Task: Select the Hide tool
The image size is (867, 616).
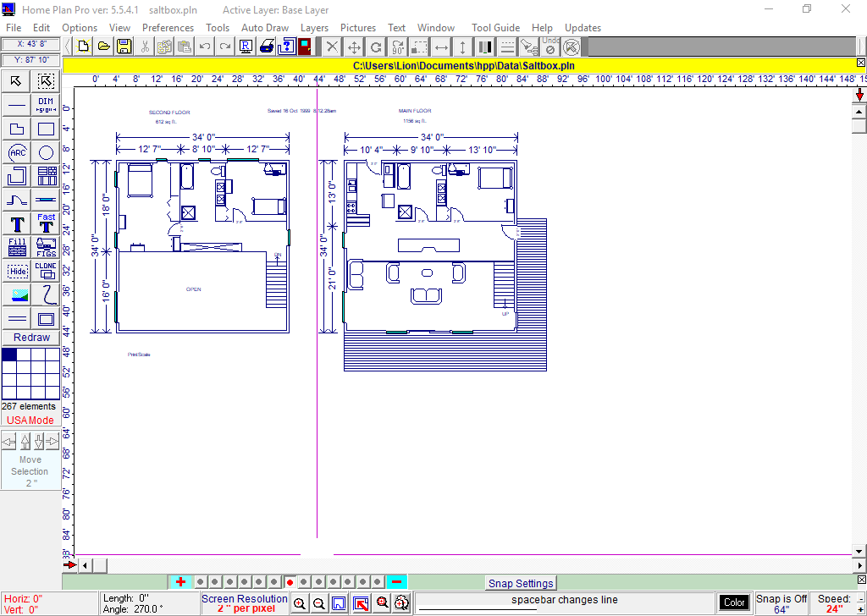Action: [17, 272]
